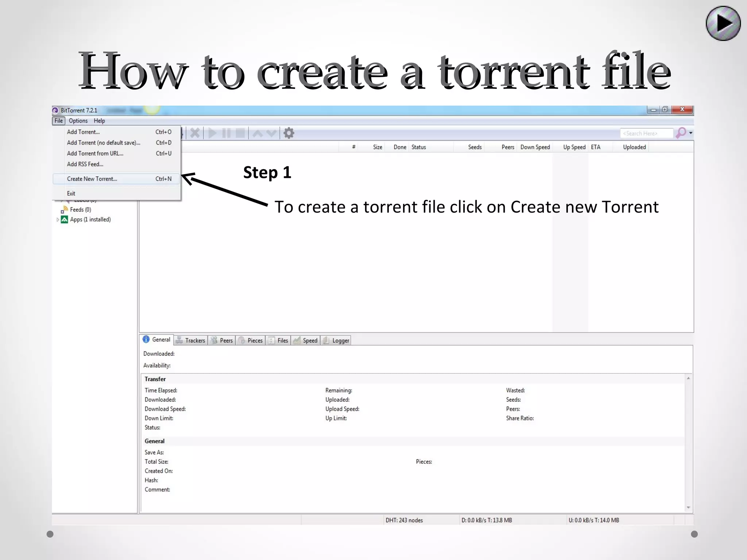The width and height of the screenshot is (747, 560).
Task: Switch to the Logger tab
Action: (336, 341)
